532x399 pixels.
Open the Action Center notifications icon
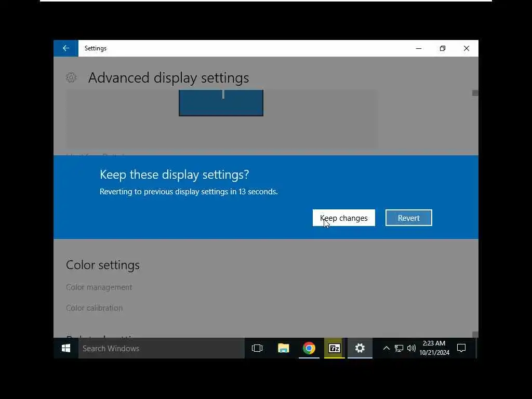461,348
